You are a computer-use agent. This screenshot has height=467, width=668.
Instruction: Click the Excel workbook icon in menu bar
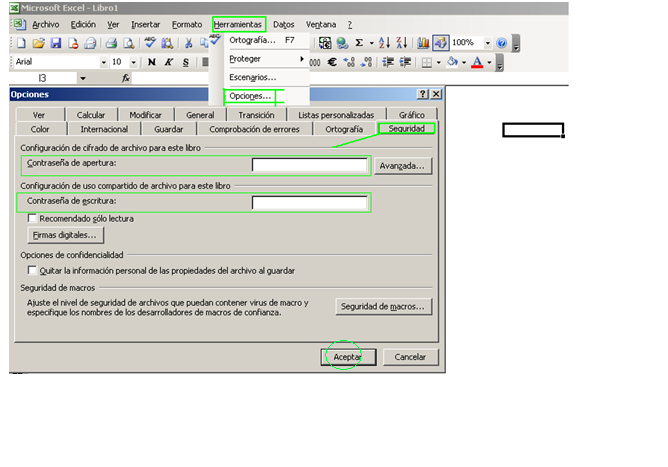pyautogui.click(x=19, y=24)
